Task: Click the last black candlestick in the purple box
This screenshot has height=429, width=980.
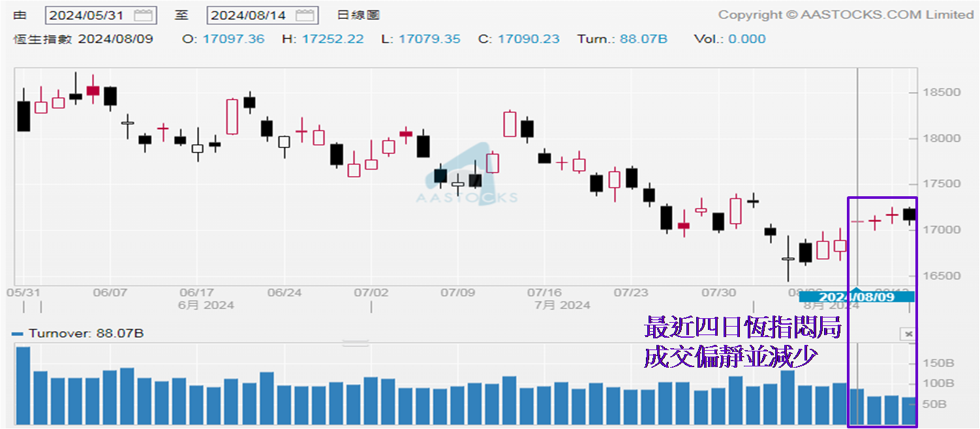Action: [909, 214]
